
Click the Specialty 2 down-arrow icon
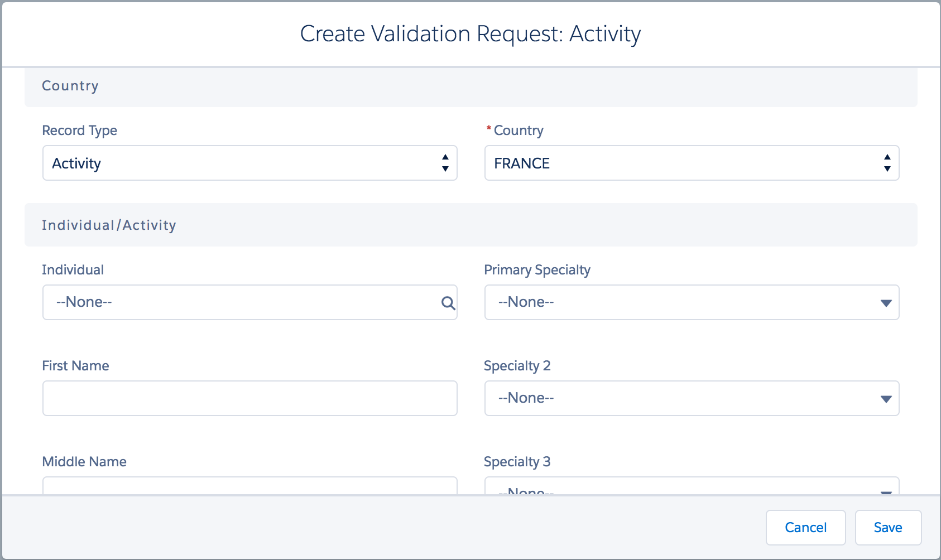click(886, 399)
